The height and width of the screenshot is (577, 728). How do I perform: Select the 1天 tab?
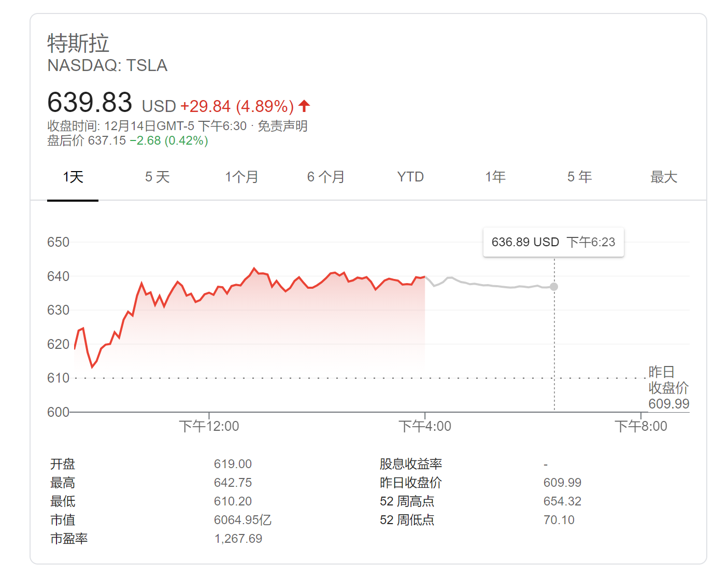point(73,177)
